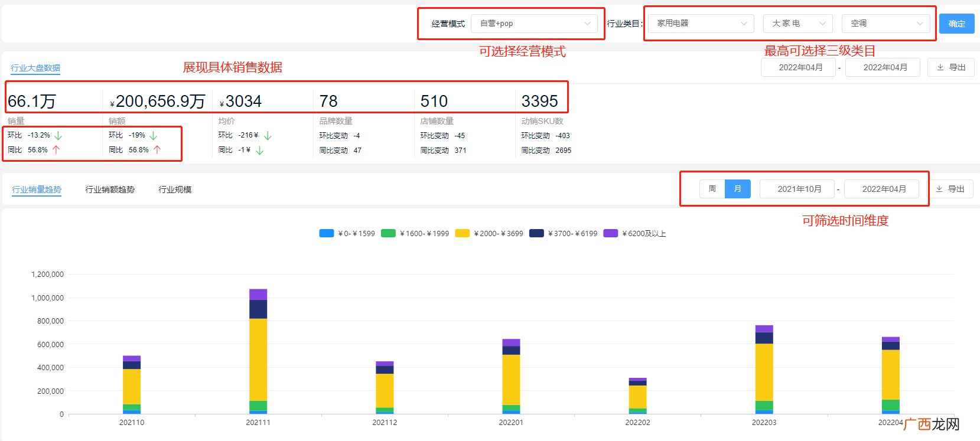The height and width of the screenshot is (441, 980).
Task: Click the ¥200,656.9万 sales amount value
Action: point(158,102)
